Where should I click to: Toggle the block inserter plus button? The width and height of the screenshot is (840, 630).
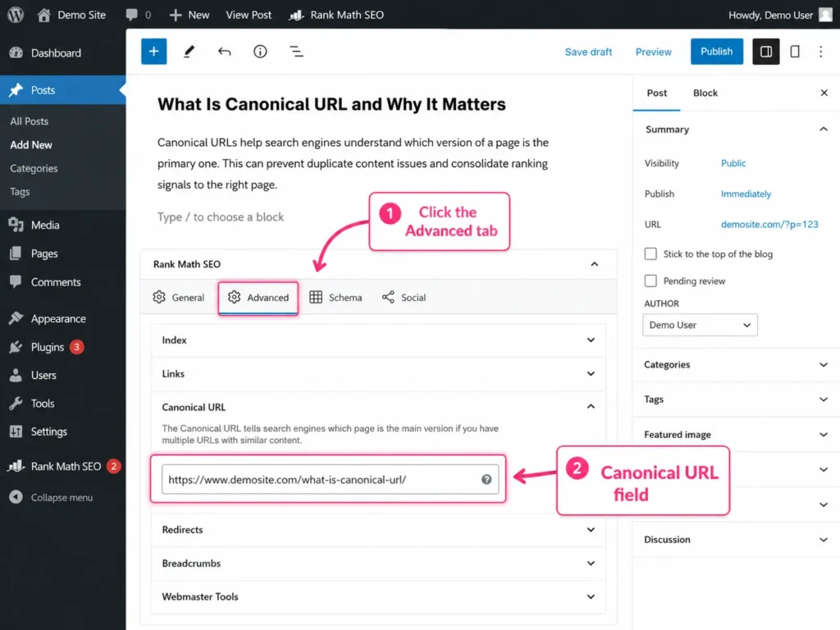tap(153, 52)
